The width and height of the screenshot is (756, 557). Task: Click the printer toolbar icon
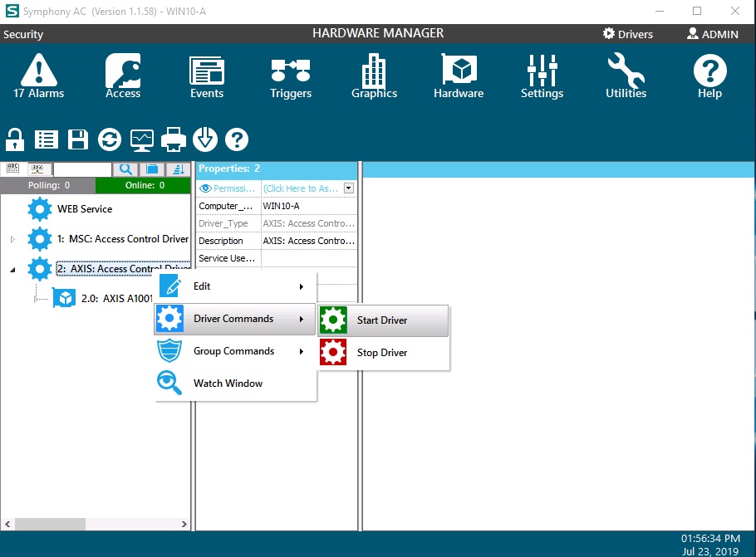[173, 139]
